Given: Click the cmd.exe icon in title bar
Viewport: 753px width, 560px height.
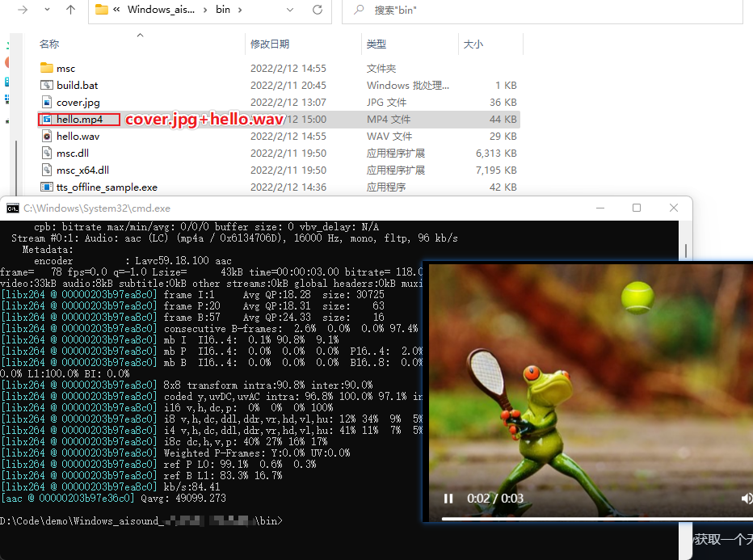Looking at the screenshot, I should pyautogui.click(x=13, y=208).
